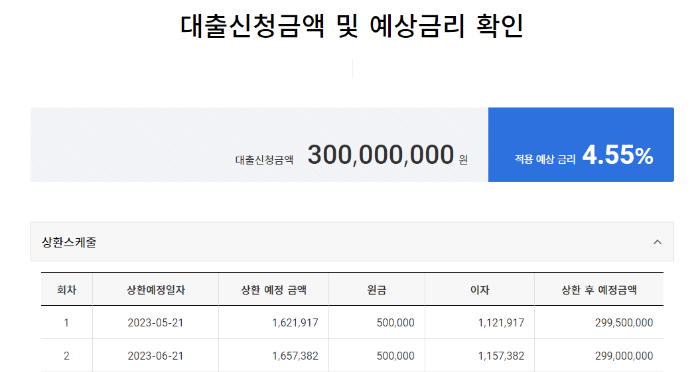Click the loan amount 300,000,000
The height and width of the screenshot is (372, 700).
click(381, 155)
